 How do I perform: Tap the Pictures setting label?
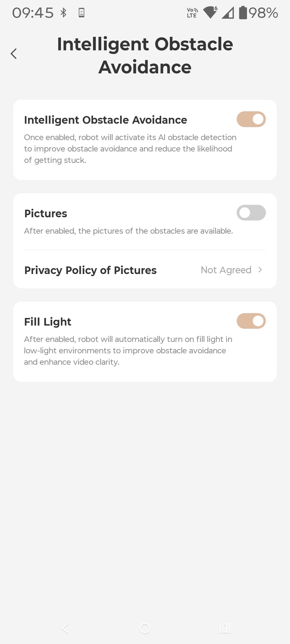coord(46,213)
